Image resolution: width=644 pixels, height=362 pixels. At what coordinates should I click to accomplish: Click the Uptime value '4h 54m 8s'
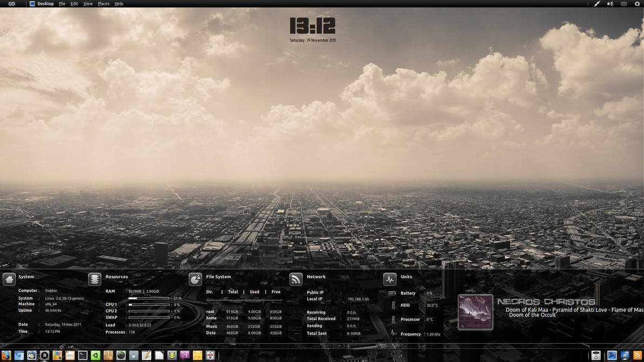click(53, 311)
